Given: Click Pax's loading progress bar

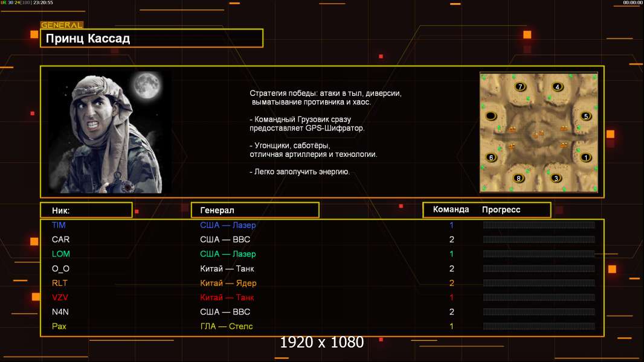Looking at the screenshot, I should [539, 326].
